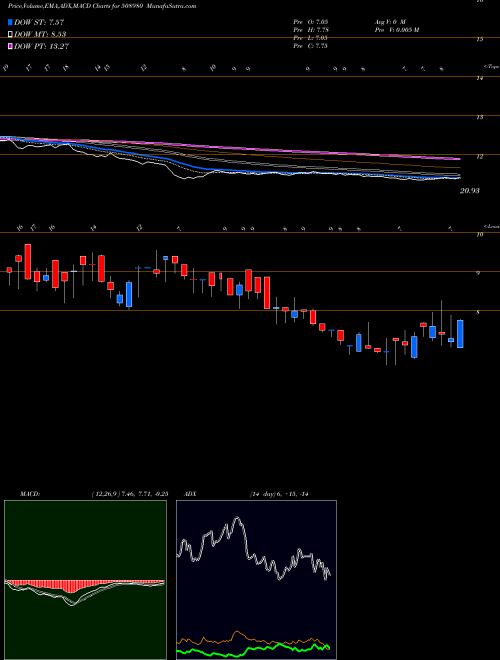Viewport: 500px width, 660px height.
Task: Open the ADX indicator panel
Action: (256, 580)
